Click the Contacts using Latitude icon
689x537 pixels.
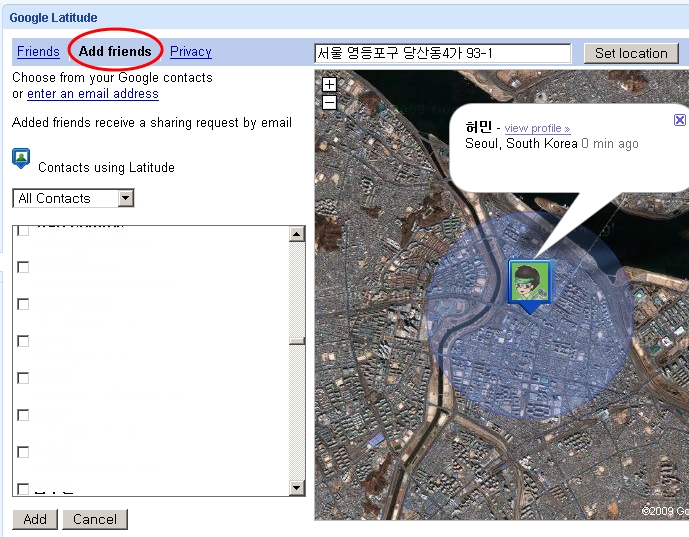click(x=21, y=158)
